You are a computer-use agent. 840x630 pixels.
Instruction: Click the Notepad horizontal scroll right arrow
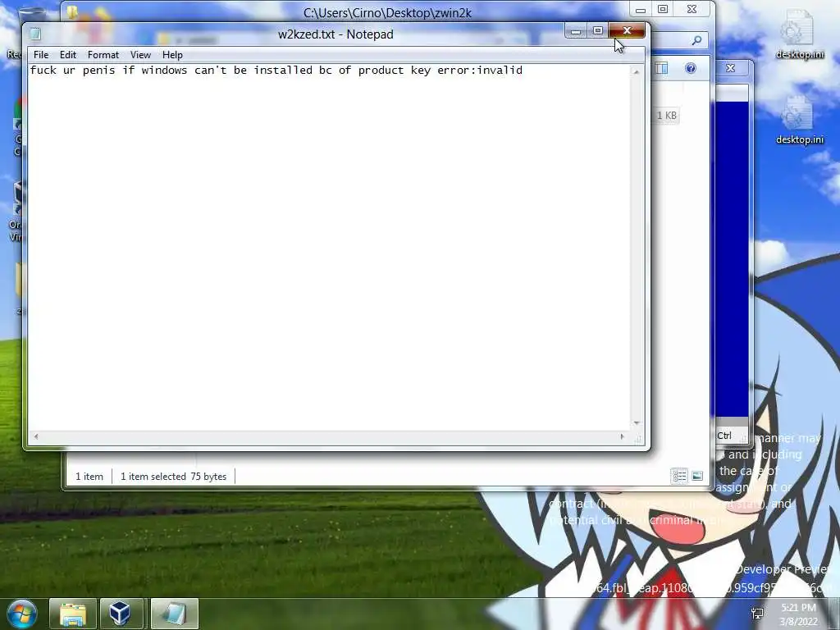[622, 436]
